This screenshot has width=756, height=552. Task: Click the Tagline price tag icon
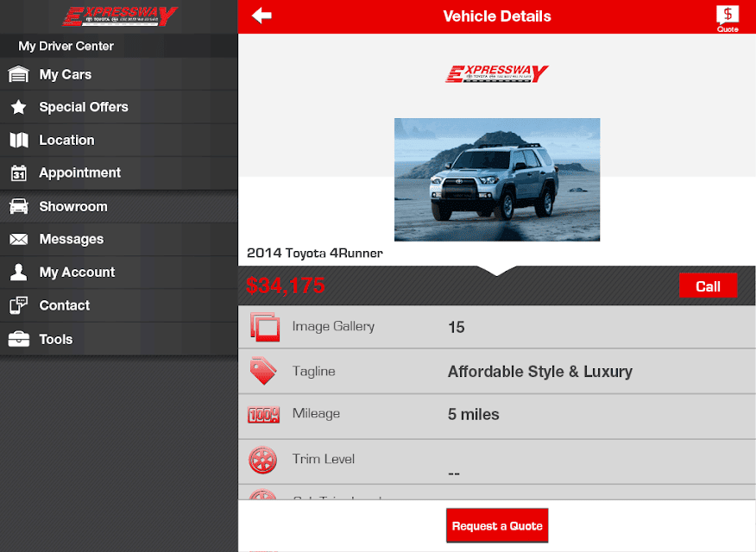click(262, 371)
